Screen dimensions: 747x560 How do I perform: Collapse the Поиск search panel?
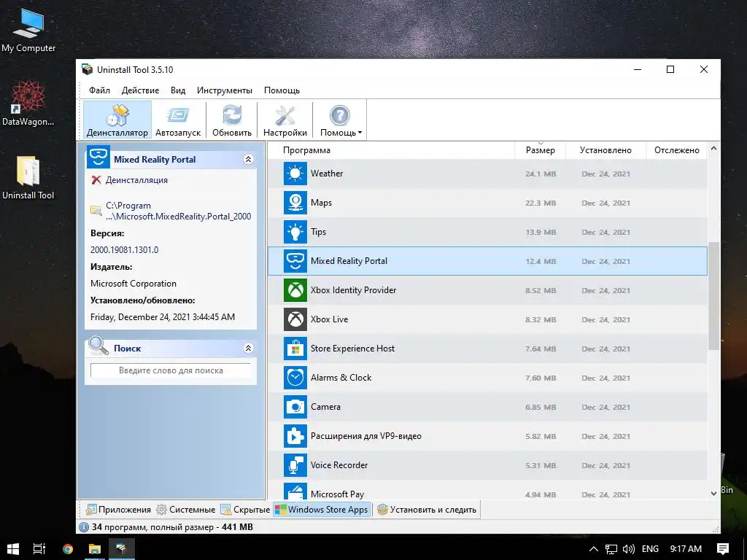pyautogui.click(x=248, y=348)
